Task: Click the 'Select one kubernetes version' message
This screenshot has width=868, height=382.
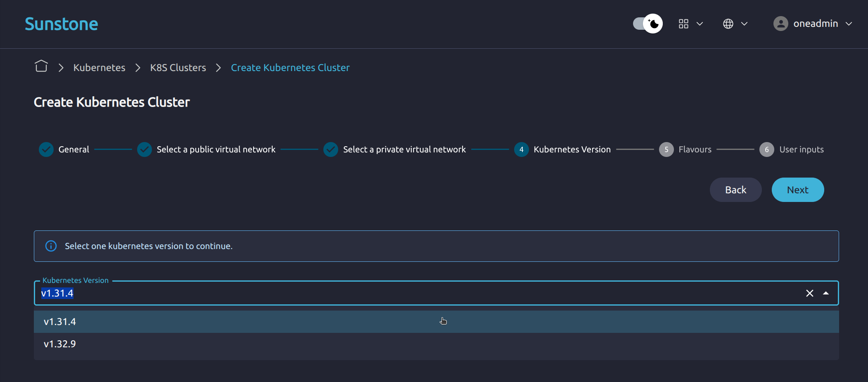Action: (149, 246)
